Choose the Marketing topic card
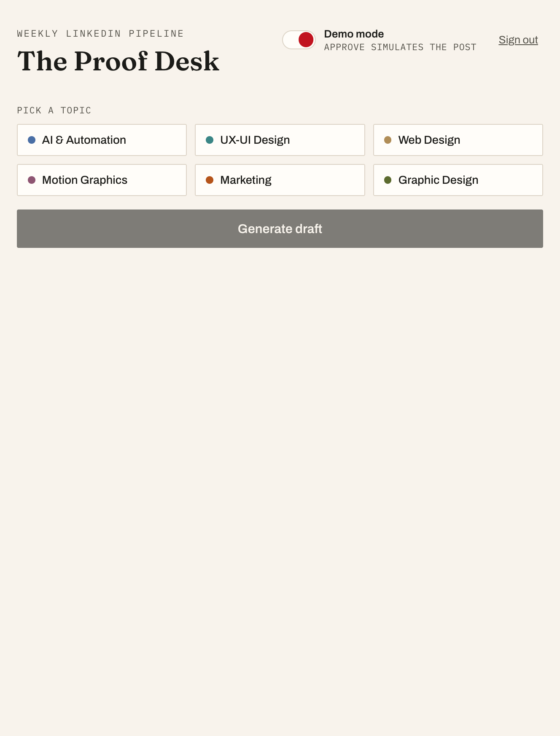The height and width of the screenshot is (736, 560). coord(280,180)
